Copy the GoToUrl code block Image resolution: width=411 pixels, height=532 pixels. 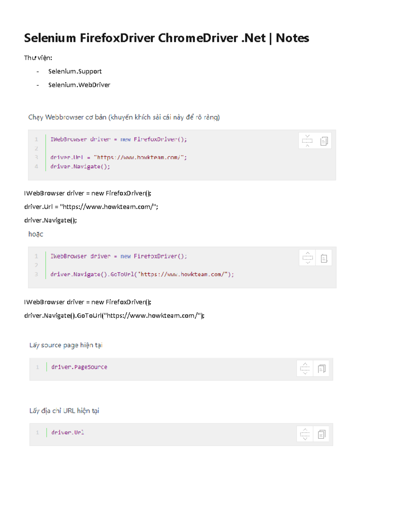coord(324,258)
